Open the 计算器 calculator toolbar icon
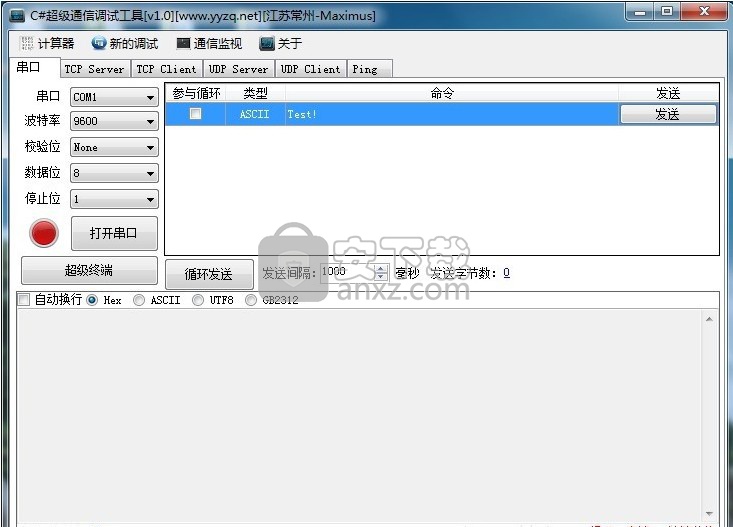The height and width of the screenshot is (527, 733). click(x=27, y=43)
